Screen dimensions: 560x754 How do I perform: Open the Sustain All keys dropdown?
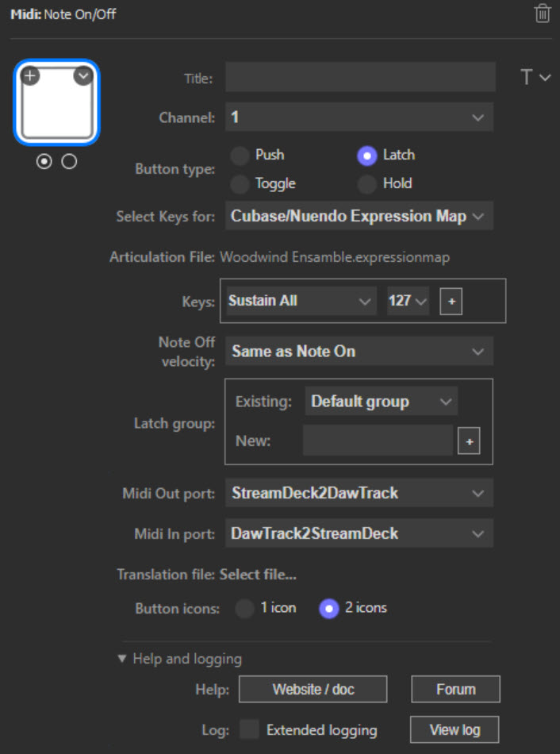pos(300,302)
